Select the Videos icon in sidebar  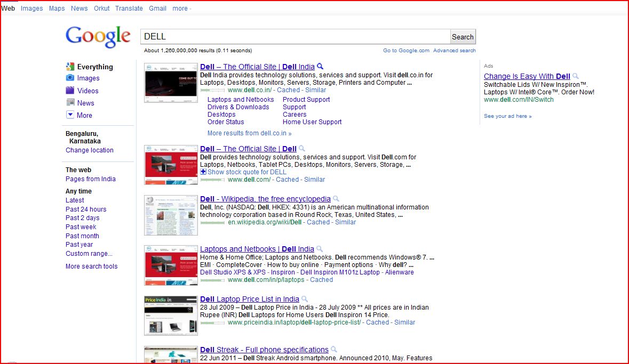tap(70, 90)
